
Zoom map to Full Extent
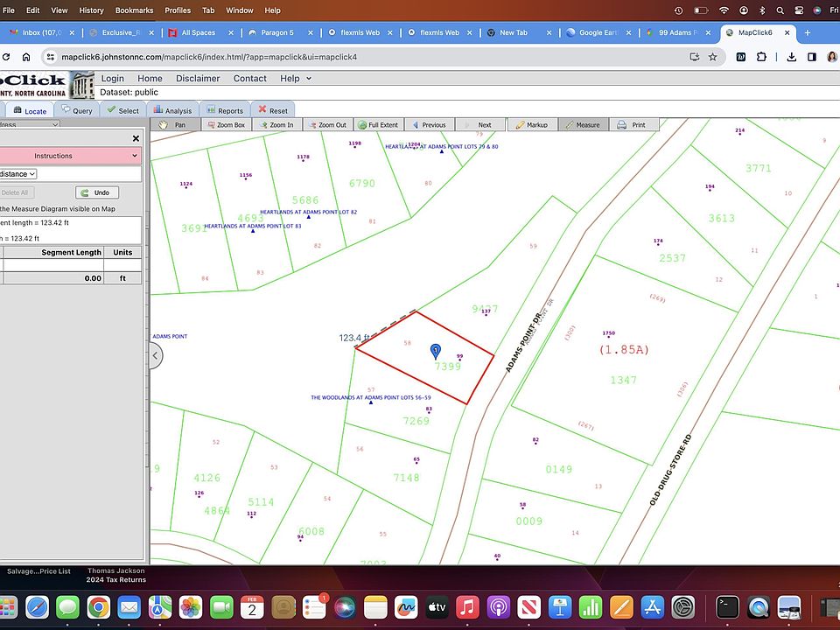377,125
